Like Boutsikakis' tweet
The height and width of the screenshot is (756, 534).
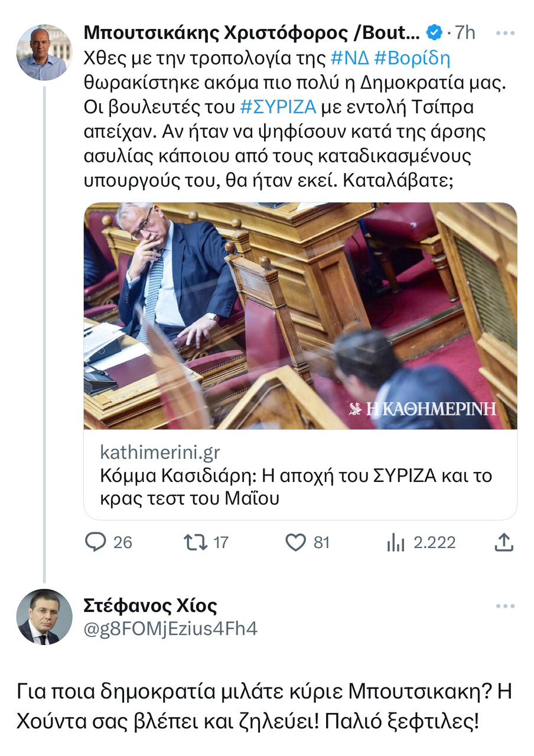tap(297, 542)
